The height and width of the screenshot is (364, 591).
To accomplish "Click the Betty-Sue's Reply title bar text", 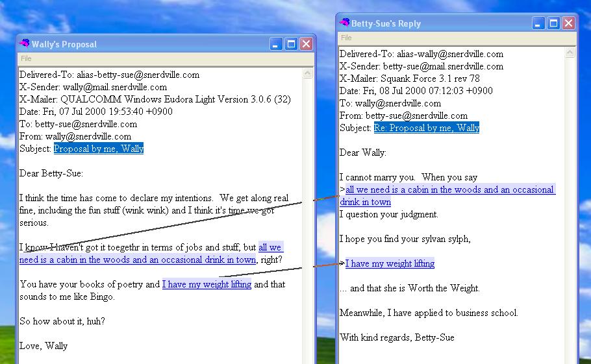I will 386,24.
